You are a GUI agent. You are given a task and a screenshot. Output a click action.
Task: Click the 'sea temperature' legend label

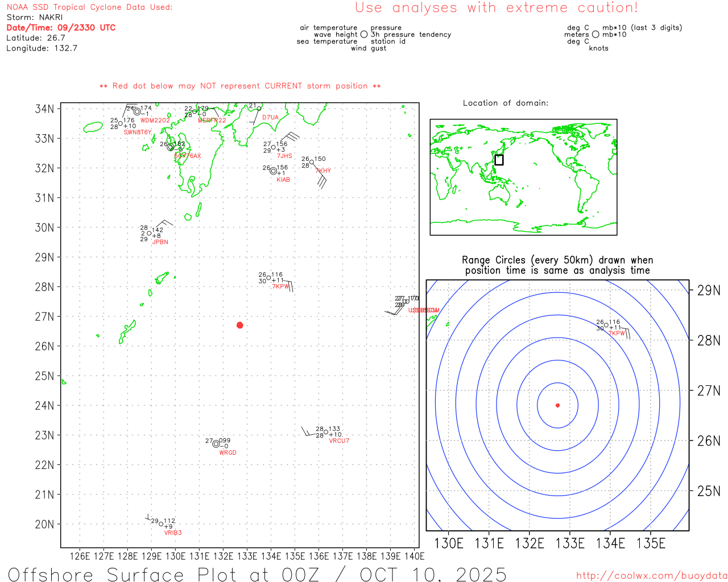pos(327,41)
